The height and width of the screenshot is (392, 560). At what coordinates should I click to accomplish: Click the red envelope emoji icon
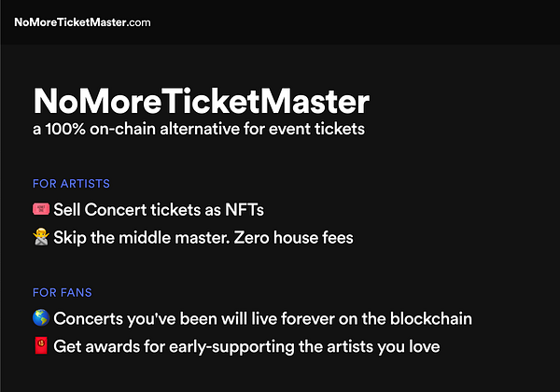[40, 347]
